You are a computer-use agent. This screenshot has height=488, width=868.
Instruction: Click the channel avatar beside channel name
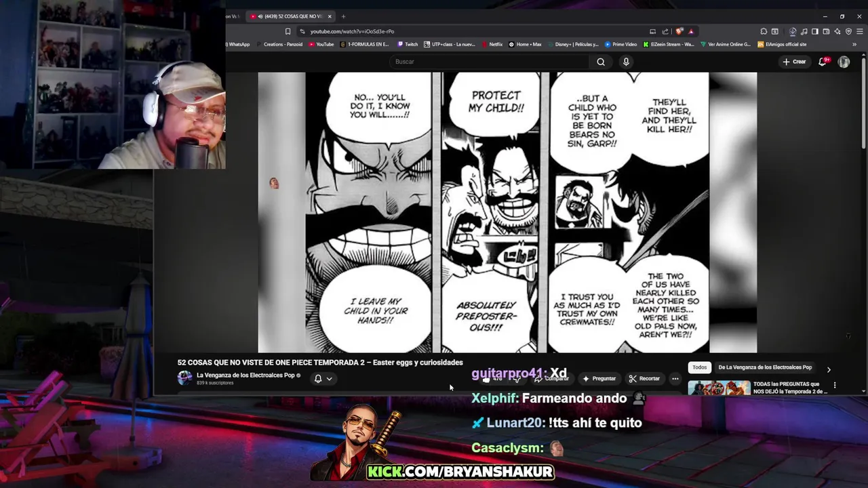click(184, 378)
